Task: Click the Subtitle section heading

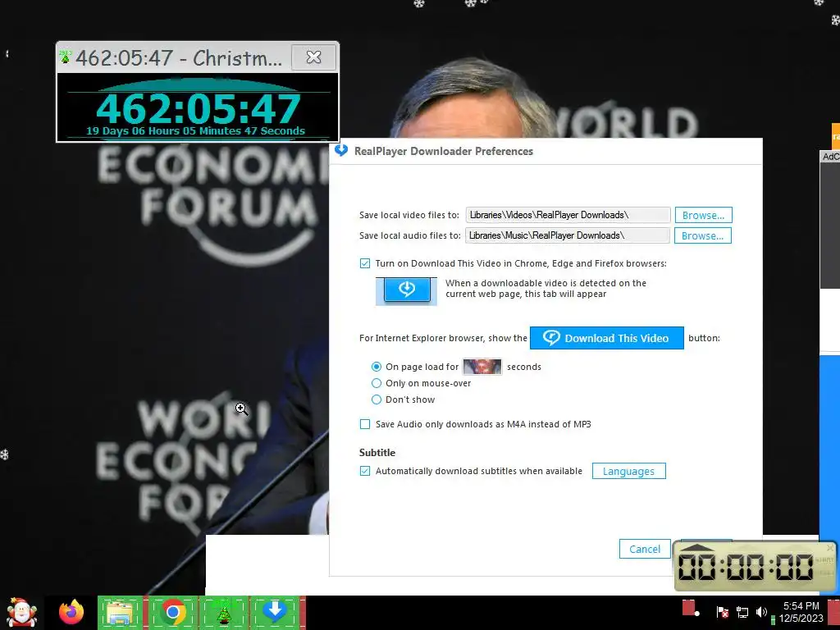Action: pos(377,453)
